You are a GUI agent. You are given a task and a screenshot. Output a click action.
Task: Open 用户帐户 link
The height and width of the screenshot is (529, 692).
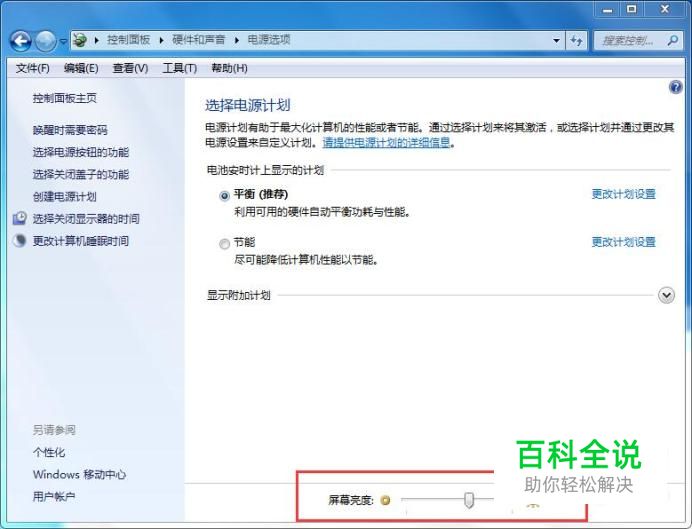click(54, 497)
